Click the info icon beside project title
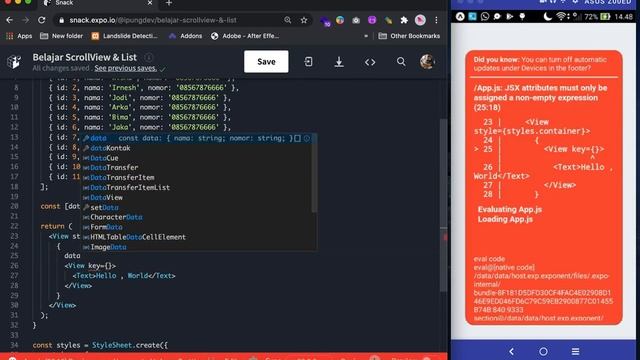Viewport: 640px width, 360px height. (x=149, y=57)
